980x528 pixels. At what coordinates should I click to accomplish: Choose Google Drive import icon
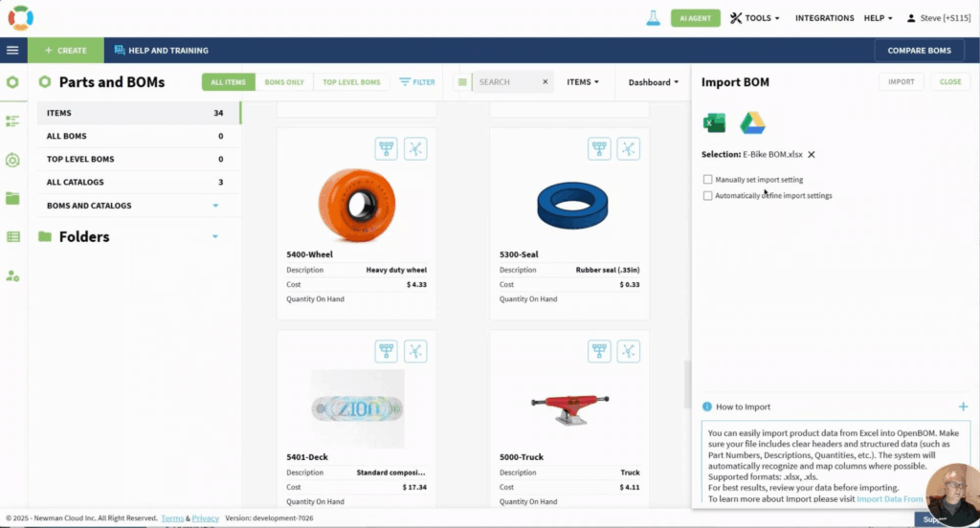click(752, 122)
